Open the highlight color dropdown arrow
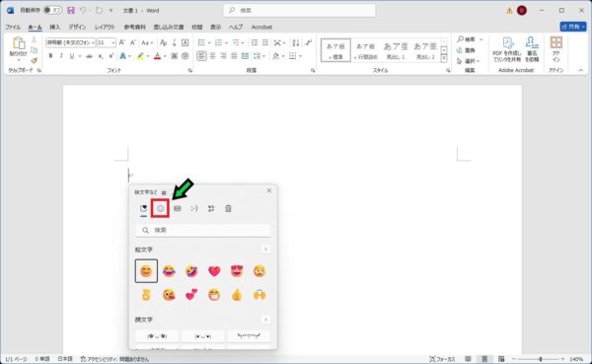The image size is (592, 364). point(148,56)
